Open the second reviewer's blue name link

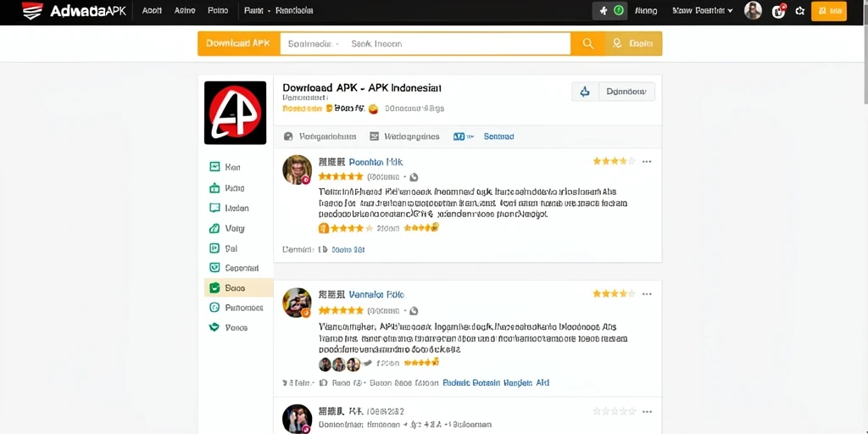point(376,294)
